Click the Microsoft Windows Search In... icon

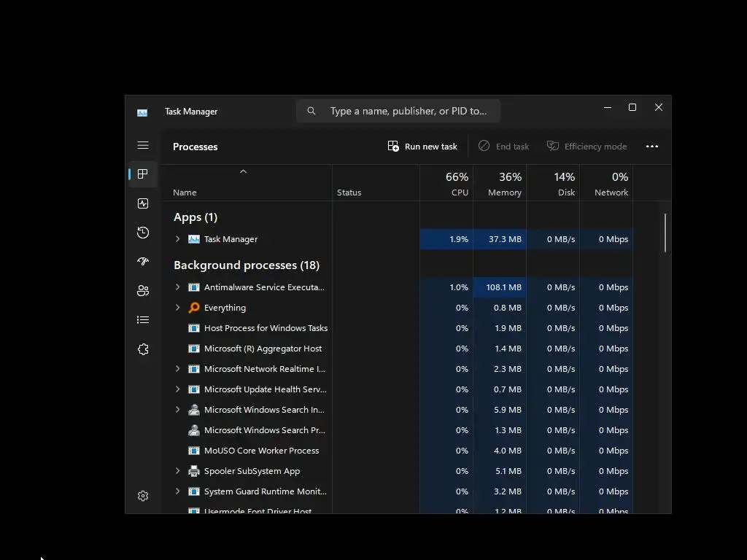pos(194,410)
